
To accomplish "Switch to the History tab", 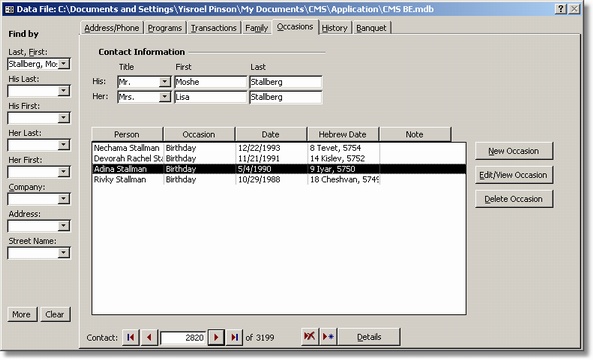I will (x=335, y=28).
